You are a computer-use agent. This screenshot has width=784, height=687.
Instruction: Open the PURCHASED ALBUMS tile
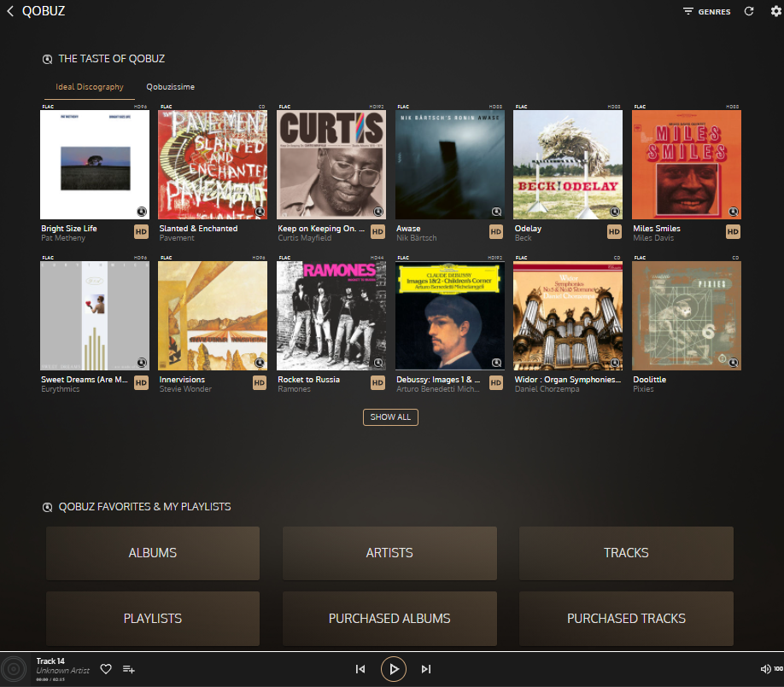[x=389, y=619]
